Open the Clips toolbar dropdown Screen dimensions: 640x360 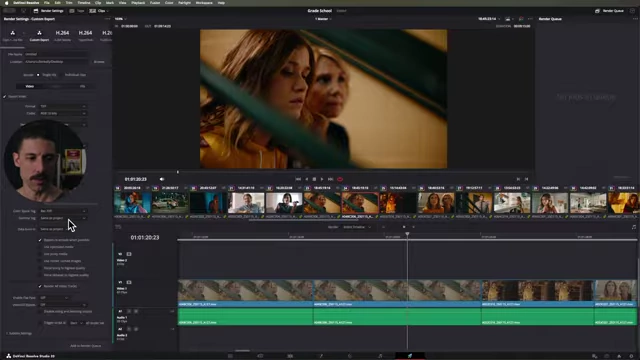click(98, 11)
